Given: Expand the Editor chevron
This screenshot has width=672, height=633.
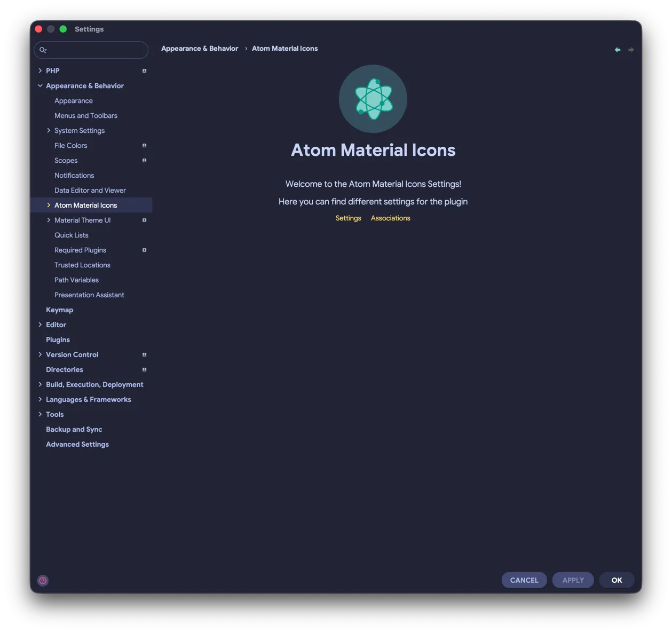Looking at the screenshot, I should click(x=40, y=325).
